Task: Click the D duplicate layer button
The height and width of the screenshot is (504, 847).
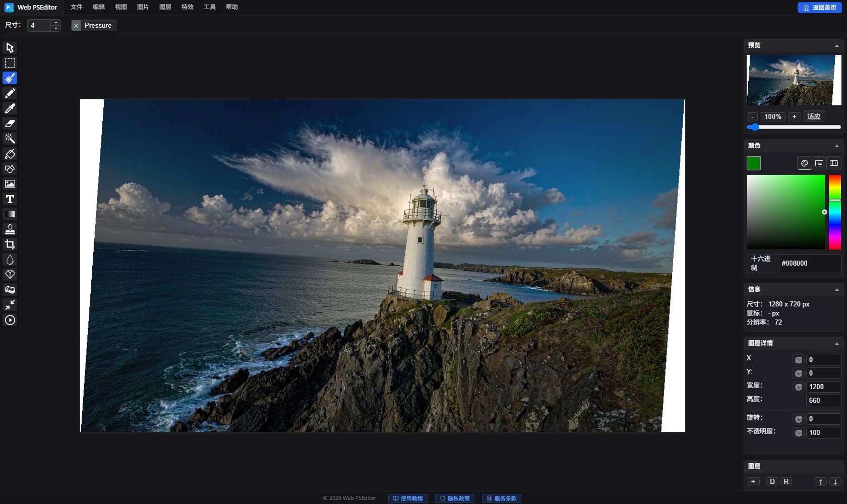Action: [772, 482]
